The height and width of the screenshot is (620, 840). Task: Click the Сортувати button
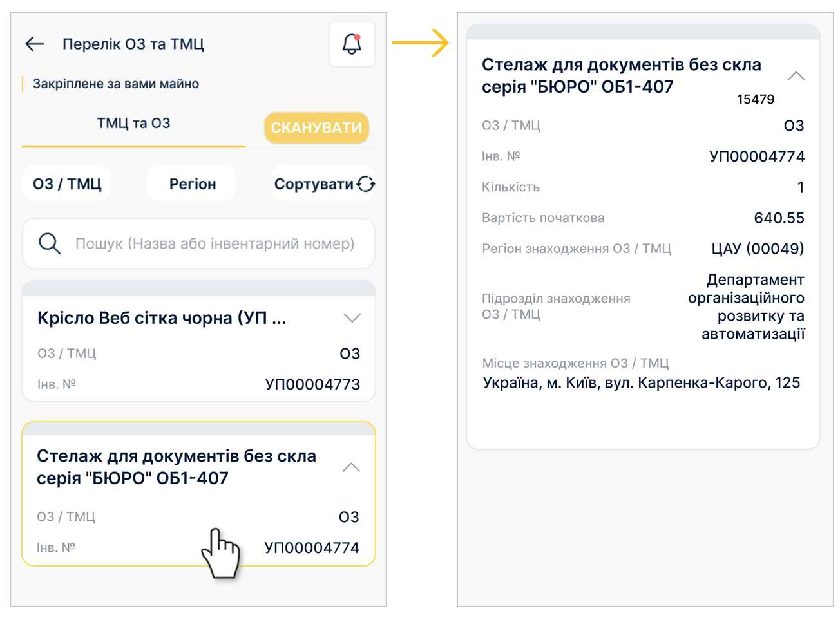pyautogui.click(x=314, y=184)
